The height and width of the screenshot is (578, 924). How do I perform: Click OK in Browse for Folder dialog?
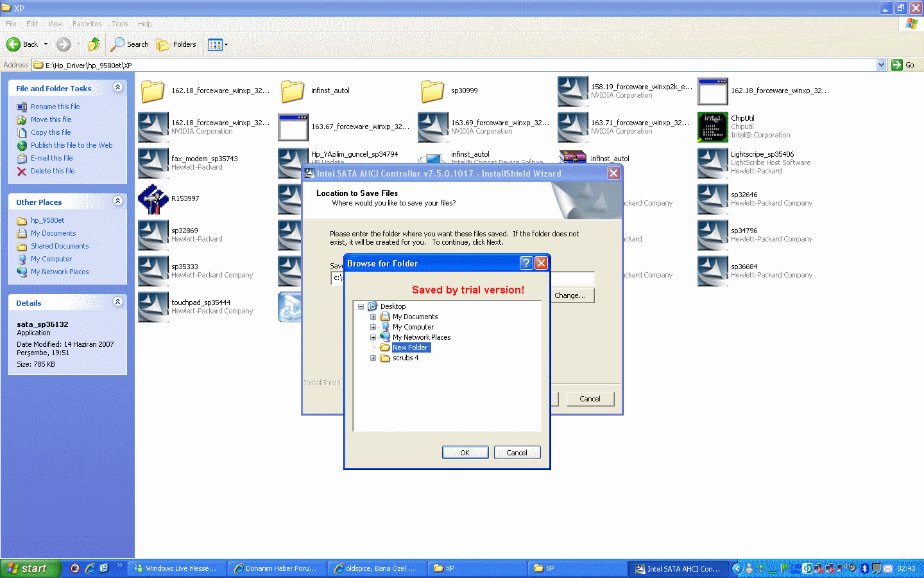click(465, 453)
